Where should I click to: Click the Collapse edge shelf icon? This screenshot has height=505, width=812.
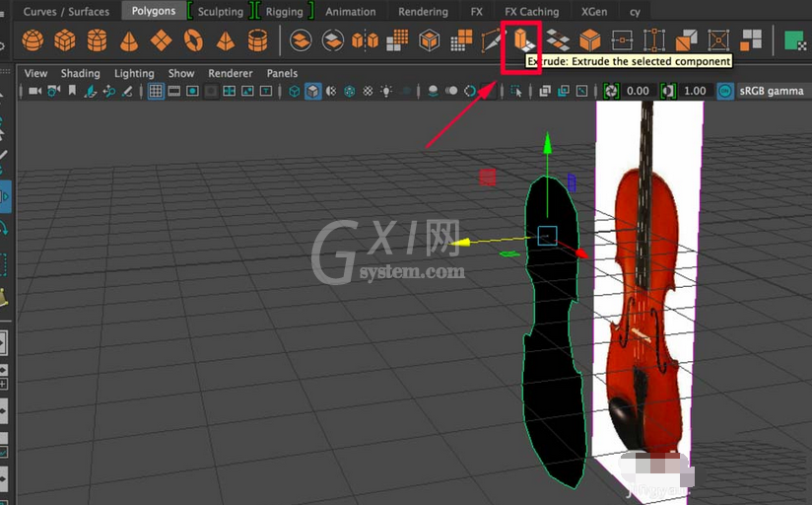[x=622, y=39]
